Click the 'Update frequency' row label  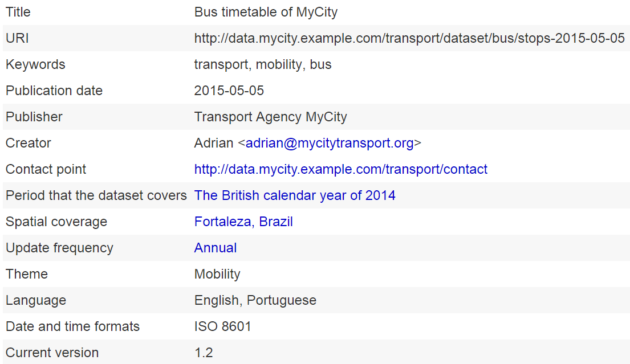59,248
